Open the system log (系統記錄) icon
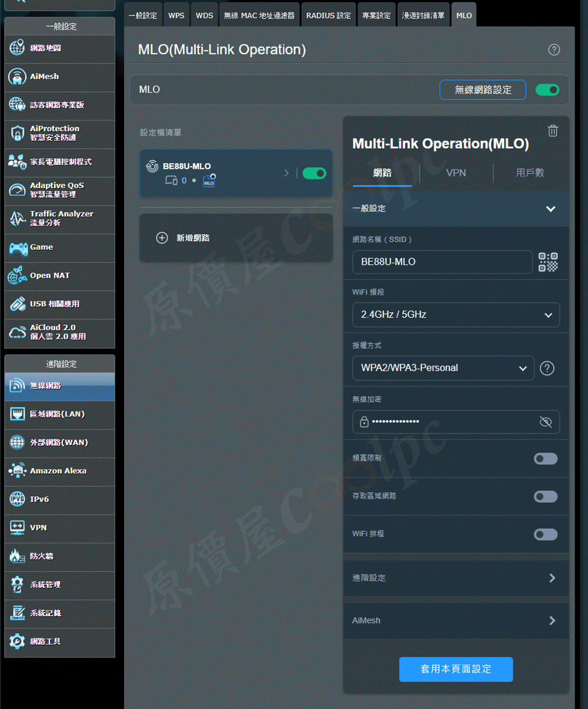Screen dimensions: 588x709 [17, 613]
